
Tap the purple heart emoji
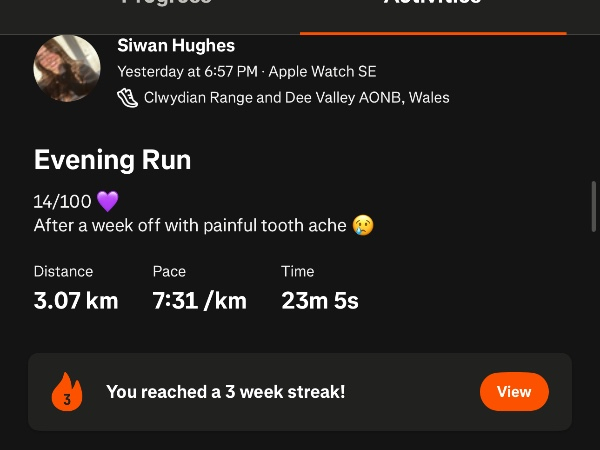[108, 202]
